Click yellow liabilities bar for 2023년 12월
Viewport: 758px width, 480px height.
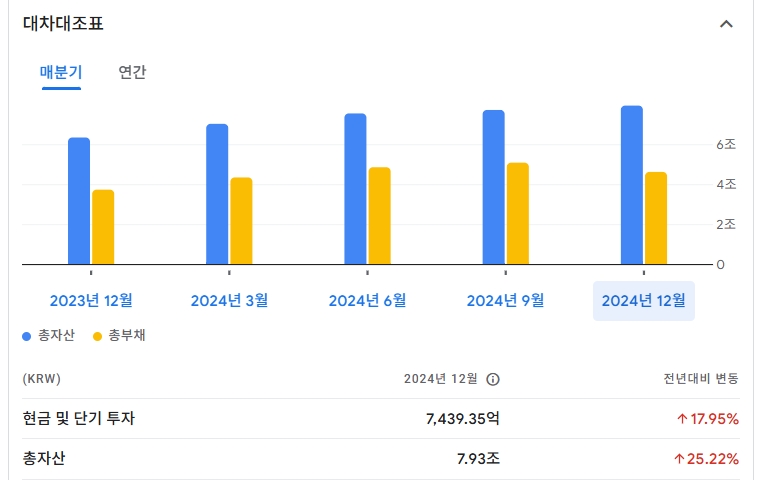(103, 227)
